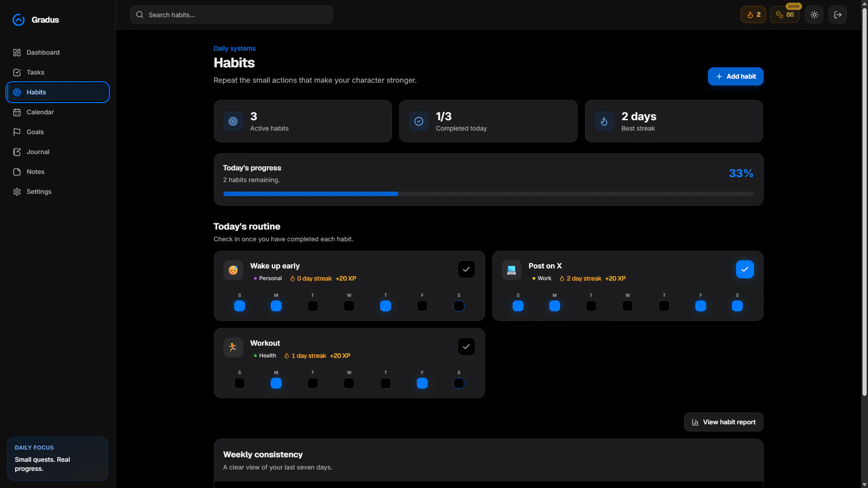This screenshot has width=868, height=488.
Task: Click the 2 days best streak value
Action: tap(639, 116)
